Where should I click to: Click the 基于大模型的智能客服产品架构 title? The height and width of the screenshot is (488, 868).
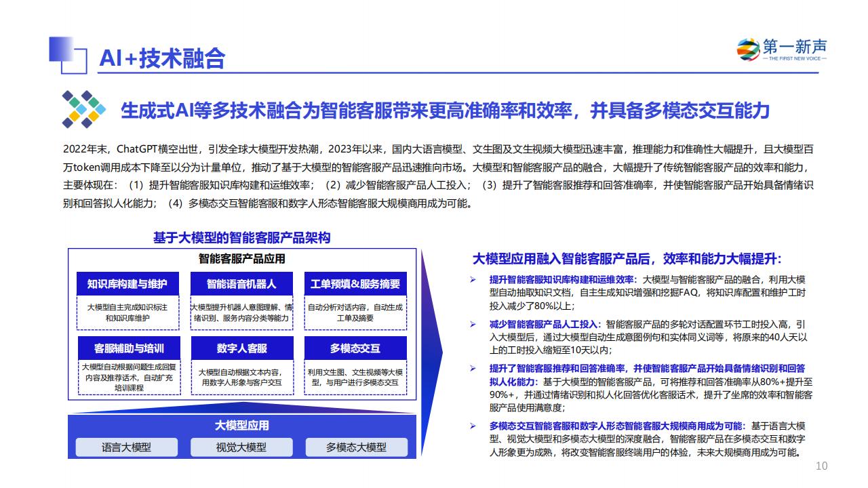pyautogui.click(x=242, y=237)
